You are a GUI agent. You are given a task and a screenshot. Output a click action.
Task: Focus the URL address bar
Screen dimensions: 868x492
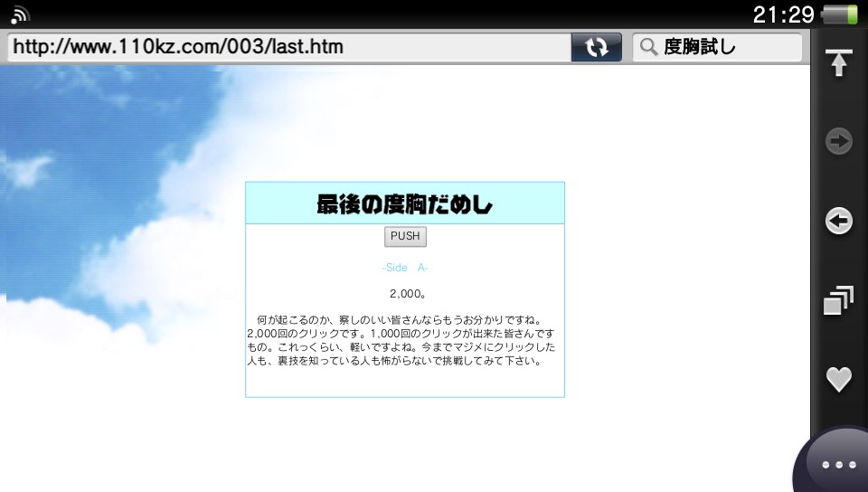tap(289, 47)
